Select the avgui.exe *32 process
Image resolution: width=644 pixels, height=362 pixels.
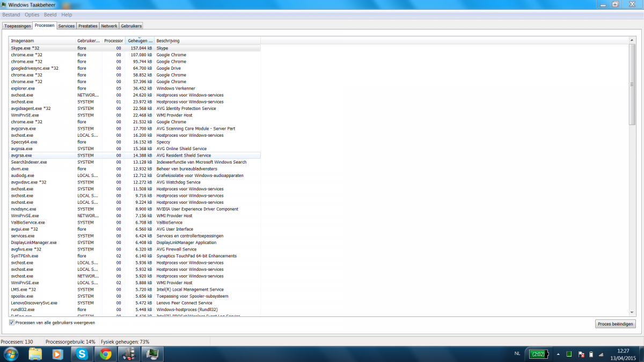click(135, 229)
